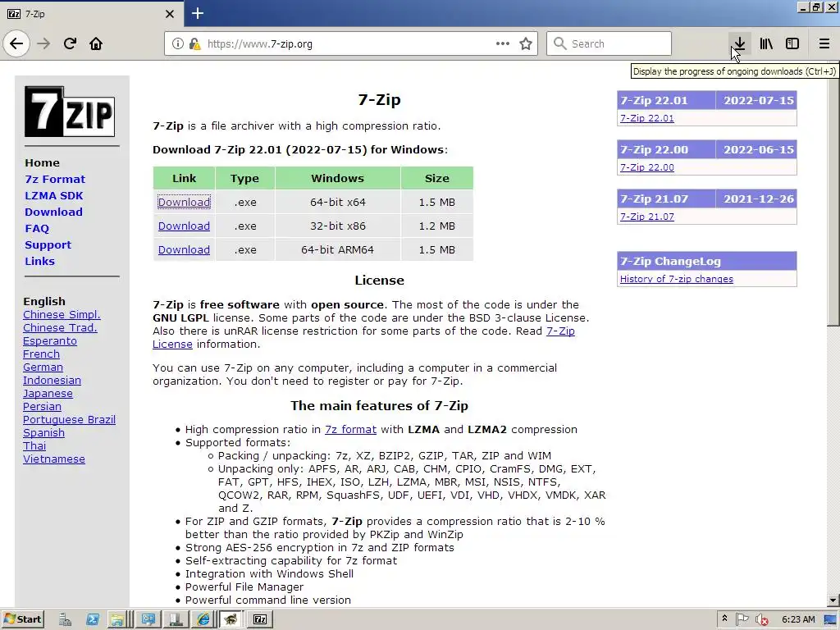Switch to the 7z taskbar window button

tap(260, 619)
